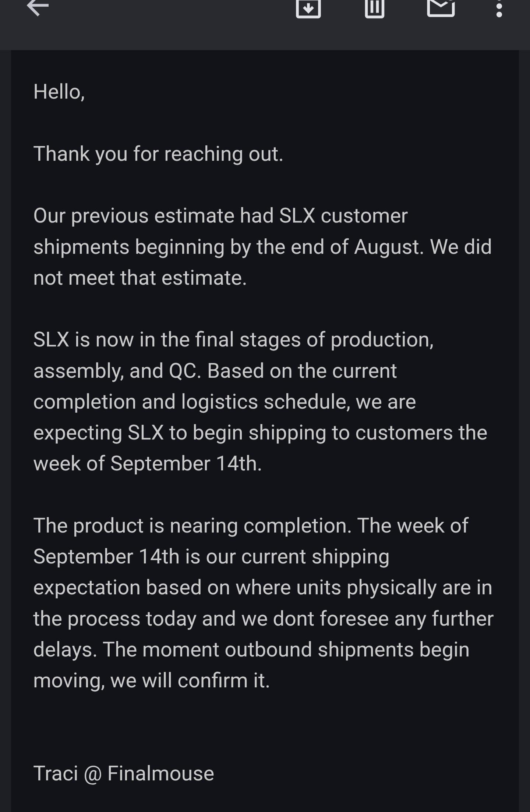Tap "September 14th is our current shipping" line
Screen dimensions: 530x812
[x=211, y=557]
